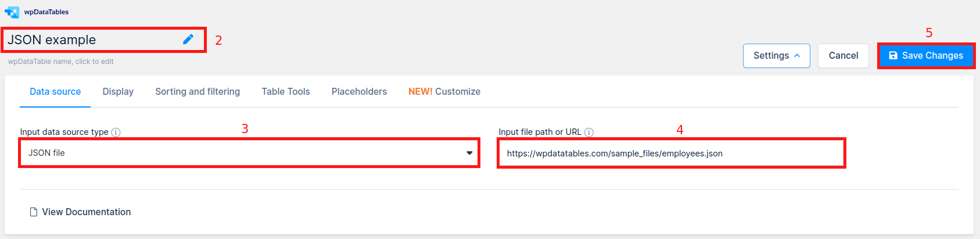Screen dimensions: 980x239
Task: Switch to the NEW! Customize tab
Action: [444, 92]
